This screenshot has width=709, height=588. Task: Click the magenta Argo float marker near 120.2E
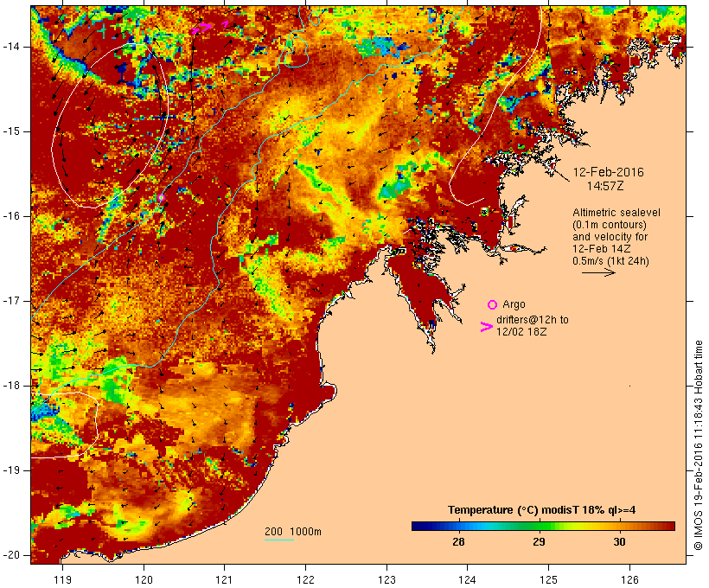[x=161, y=197]
